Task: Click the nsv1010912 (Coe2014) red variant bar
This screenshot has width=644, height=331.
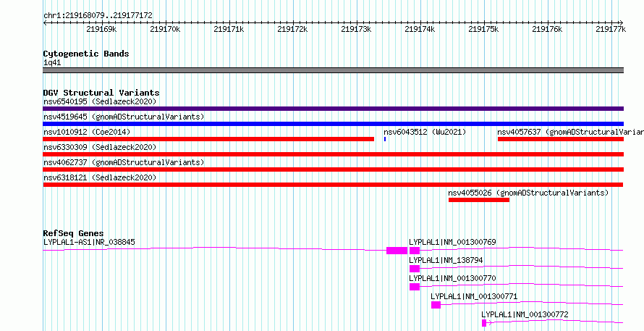Action: click(208, 139)
